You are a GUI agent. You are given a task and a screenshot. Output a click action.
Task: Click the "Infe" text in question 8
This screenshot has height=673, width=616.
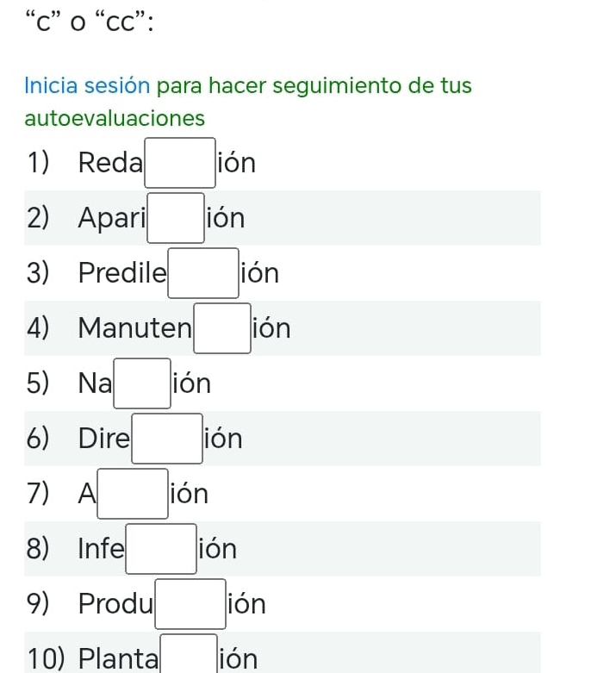pos(101,549)
